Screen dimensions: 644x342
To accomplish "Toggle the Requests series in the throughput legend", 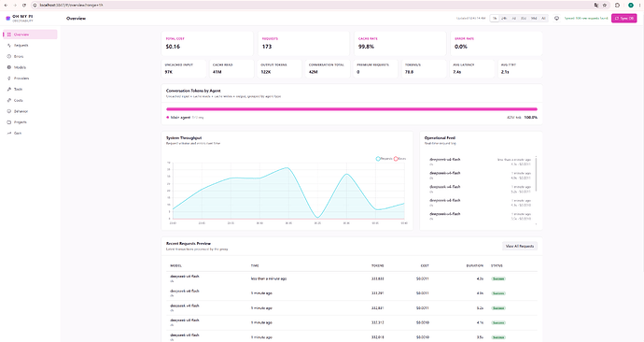I will pyautogui.click(x=384, y=159).
